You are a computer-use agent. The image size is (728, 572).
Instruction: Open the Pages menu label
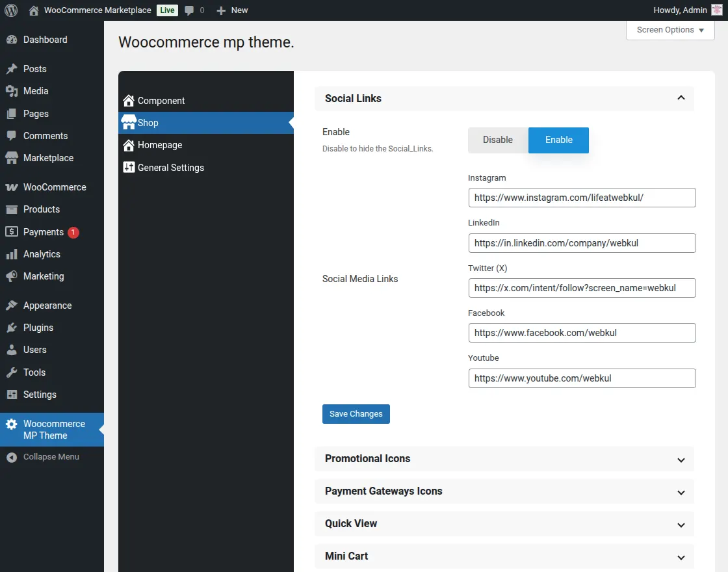pos(36,114)
